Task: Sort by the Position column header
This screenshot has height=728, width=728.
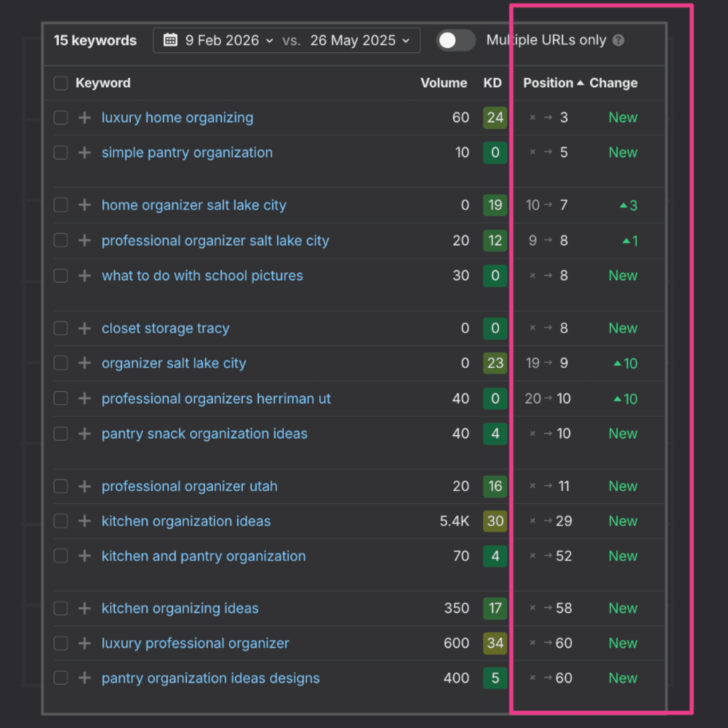Action: 548,83
